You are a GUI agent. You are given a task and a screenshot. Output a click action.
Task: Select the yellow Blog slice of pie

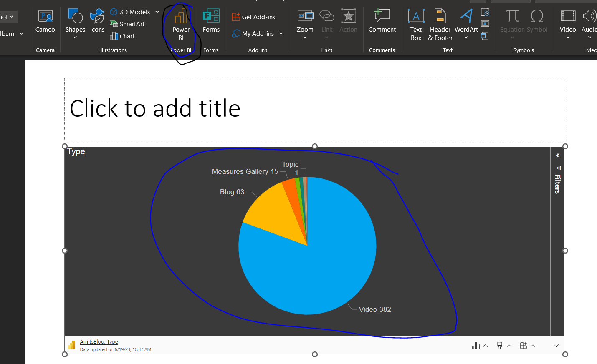click(x=269, y=213)
